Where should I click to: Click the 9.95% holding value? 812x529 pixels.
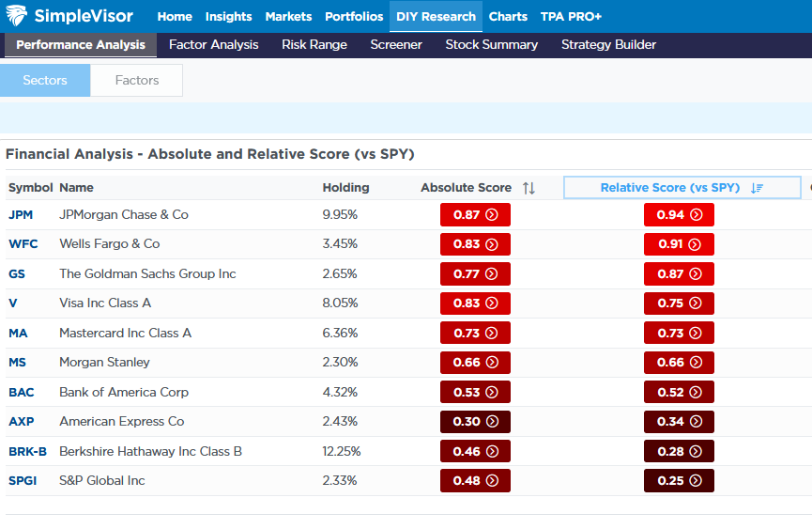pos(340,214)
